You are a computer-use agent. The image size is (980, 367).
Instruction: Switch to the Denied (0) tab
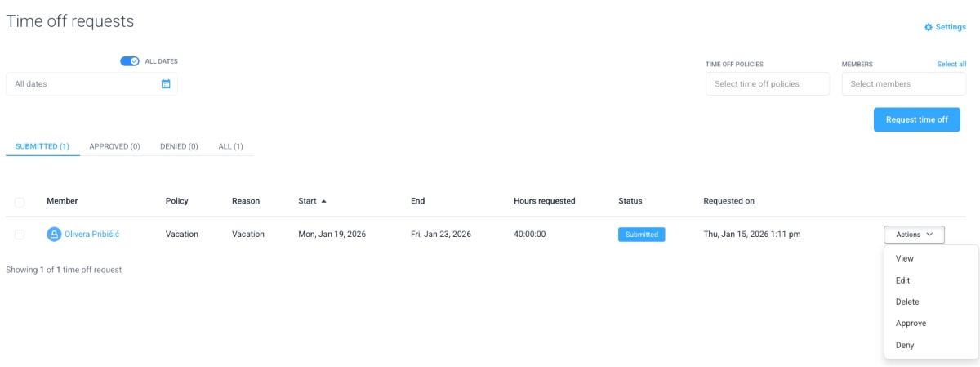(179, 146)
